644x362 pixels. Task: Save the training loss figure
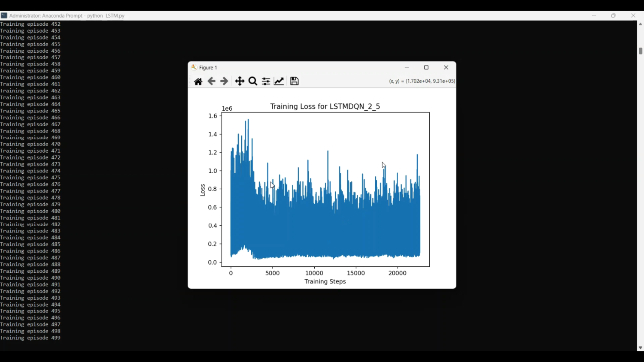[294, 81]
